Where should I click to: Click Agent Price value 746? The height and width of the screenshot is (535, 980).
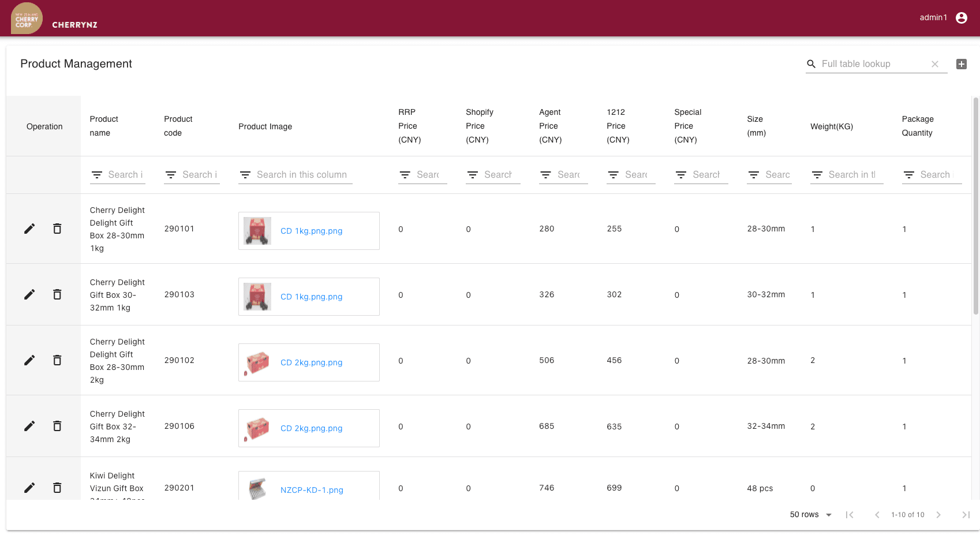[547, 488]
